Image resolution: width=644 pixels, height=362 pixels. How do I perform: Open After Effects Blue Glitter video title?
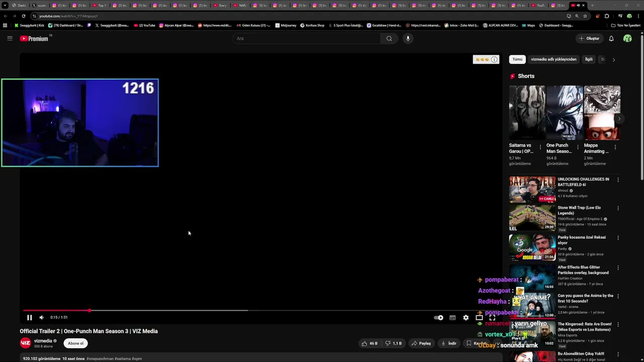pyautogui.click(x=583, y=270)
